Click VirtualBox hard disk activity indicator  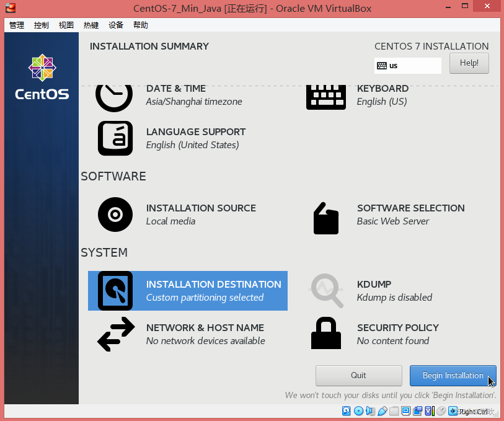tap(346, 410)
